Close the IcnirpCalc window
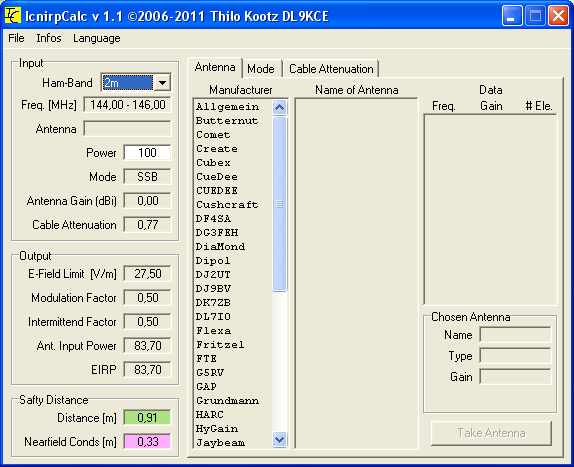This screenshot has height=467, width=574. point(558,16)
